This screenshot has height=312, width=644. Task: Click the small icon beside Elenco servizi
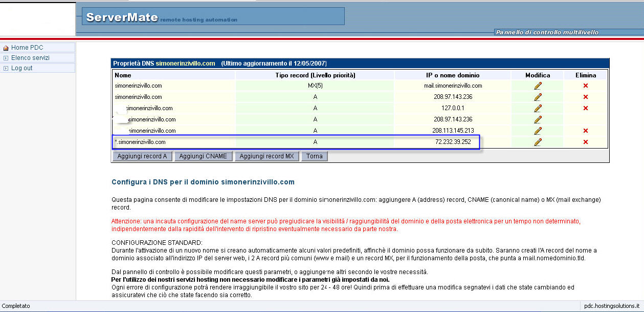pos(6,58)
